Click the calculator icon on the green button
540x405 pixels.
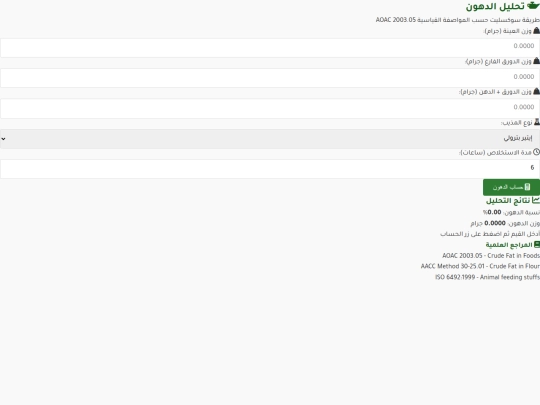point(527,187)
